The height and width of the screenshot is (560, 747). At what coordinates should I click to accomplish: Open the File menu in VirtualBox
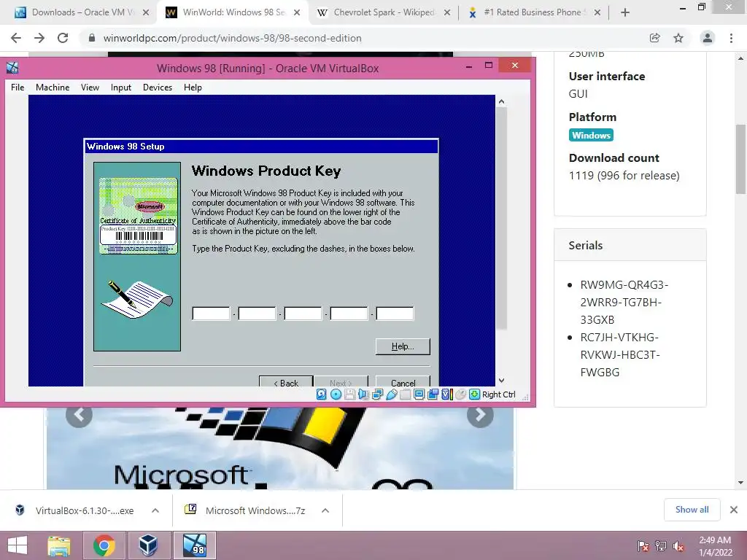point(18,87)
